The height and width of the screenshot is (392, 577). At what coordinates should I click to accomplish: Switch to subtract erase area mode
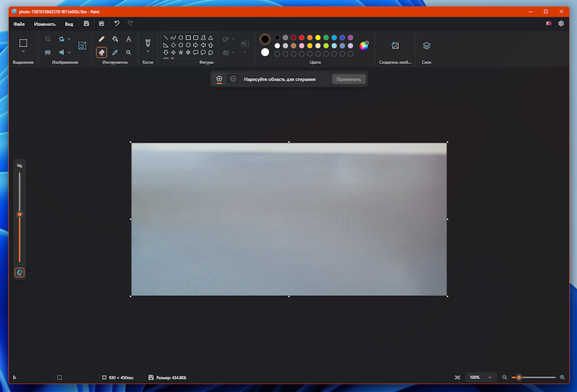point(233,79)
